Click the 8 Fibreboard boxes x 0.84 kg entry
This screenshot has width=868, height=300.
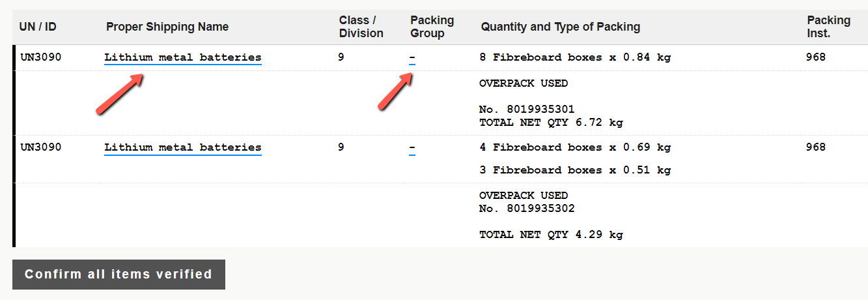pyautogui.click(x=575, y=57)
